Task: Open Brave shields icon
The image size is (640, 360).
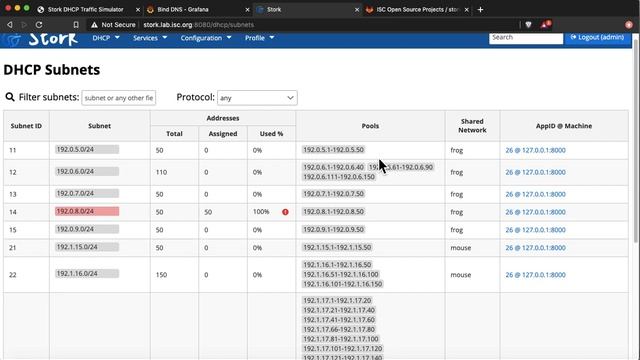Action: (529, 24)
